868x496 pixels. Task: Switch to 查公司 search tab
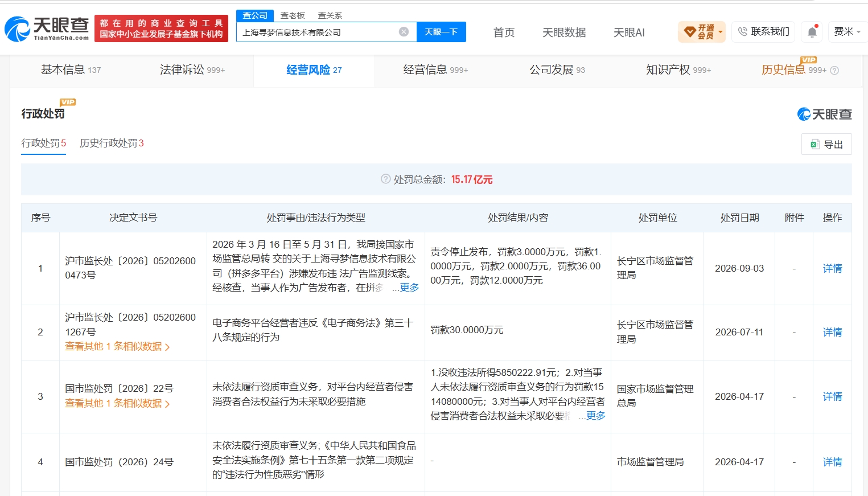(x=255, y=15)
